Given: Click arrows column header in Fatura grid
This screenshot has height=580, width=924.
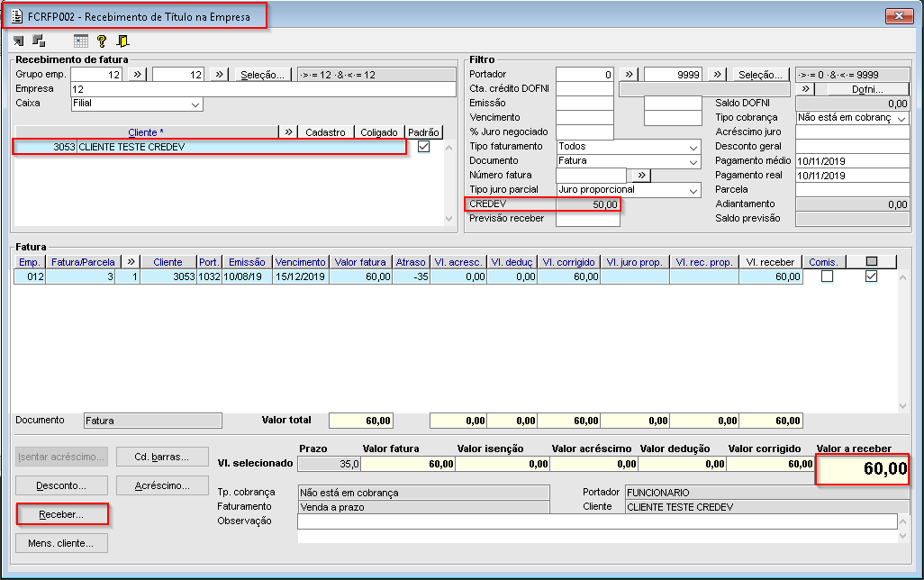Looking at the screenshot, I should click(131, 262).
